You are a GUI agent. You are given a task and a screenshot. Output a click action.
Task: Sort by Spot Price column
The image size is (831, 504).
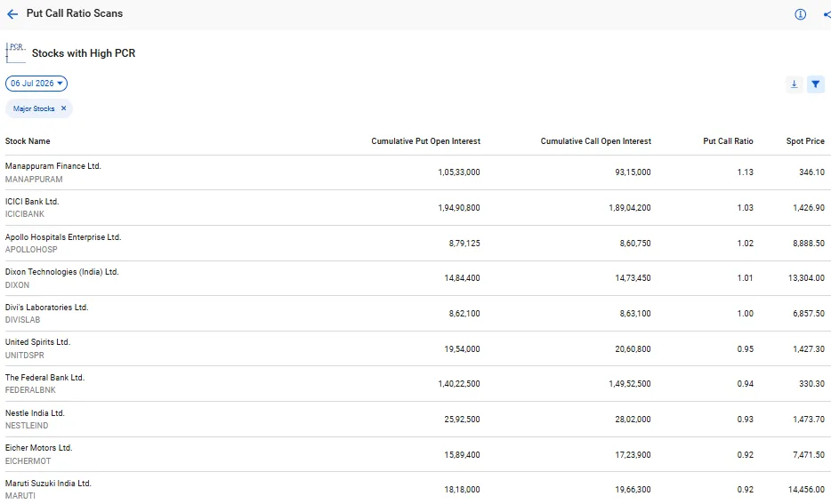tap(805, 141)
